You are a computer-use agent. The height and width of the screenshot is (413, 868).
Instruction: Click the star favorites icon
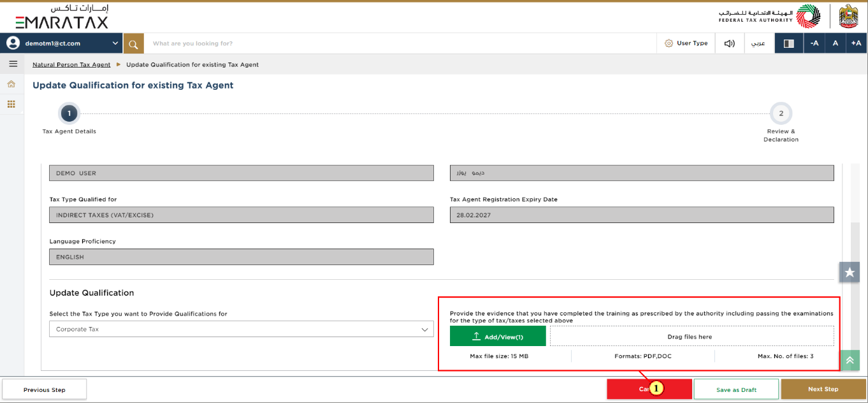(x=850, y=272)
